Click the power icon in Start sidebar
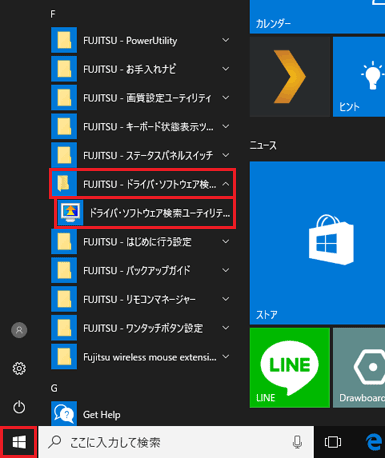This screenshot has width=385, height=458. point(19,407)
